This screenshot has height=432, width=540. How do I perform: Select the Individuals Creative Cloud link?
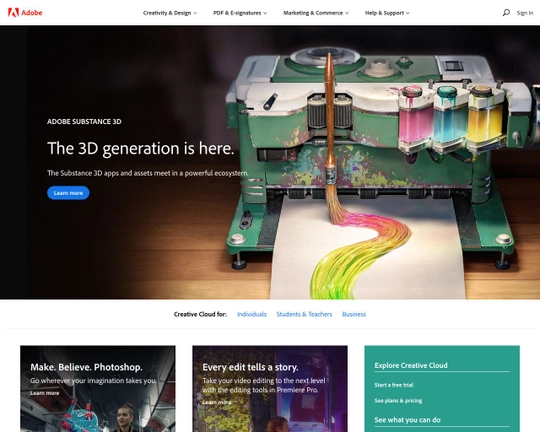pos(252,314)
